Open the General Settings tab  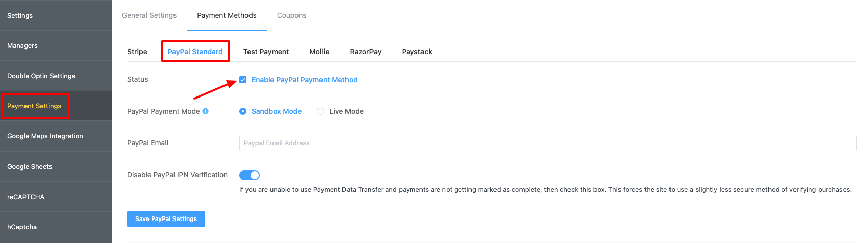149,15
